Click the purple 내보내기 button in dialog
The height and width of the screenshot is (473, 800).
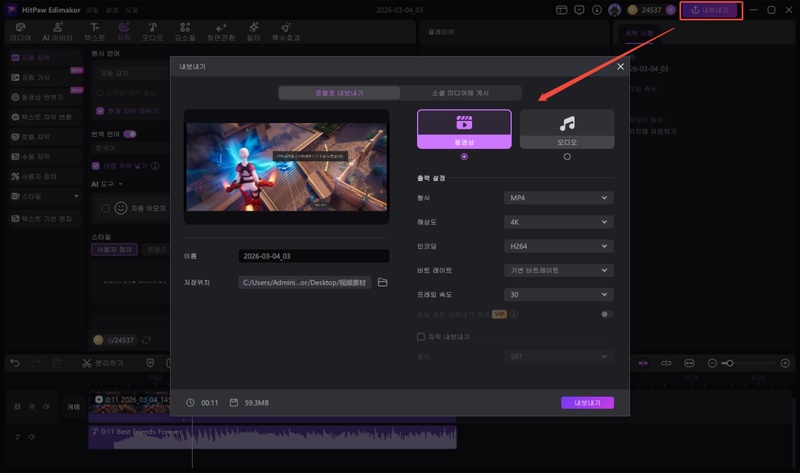tap(587, 403)
